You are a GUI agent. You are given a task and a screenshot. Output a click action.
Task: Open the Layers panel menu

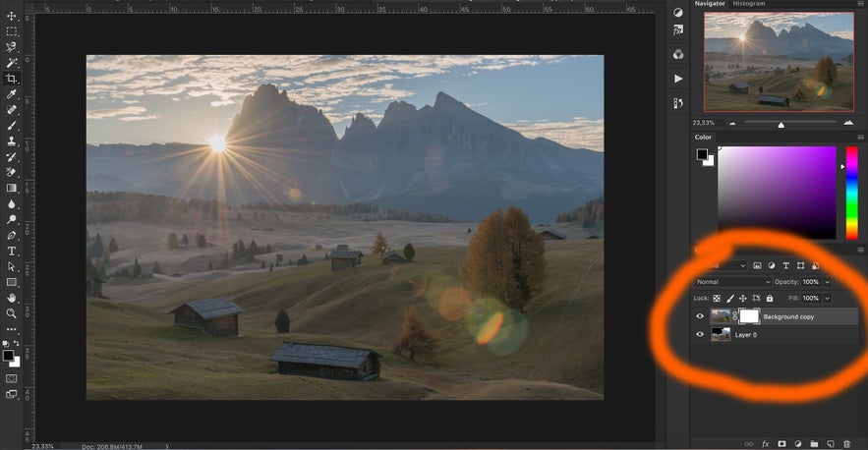click(860, 251)
